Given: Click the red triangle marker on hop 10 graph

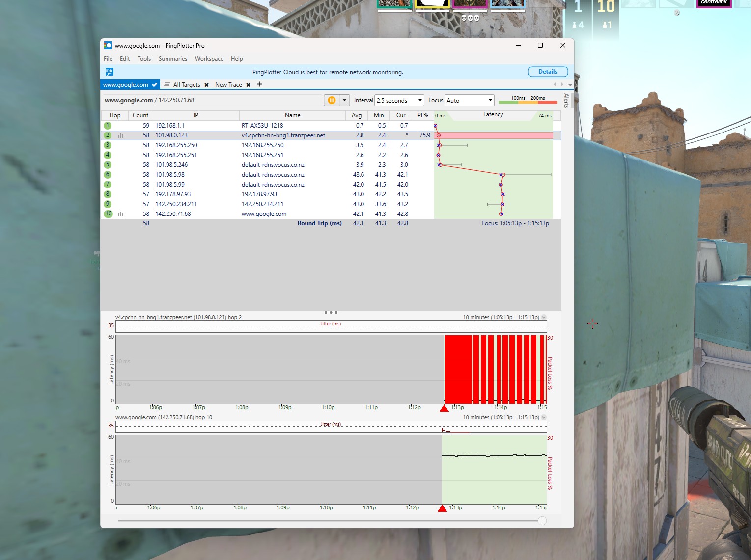Looking at the screenshot, I should pos(442,508).
